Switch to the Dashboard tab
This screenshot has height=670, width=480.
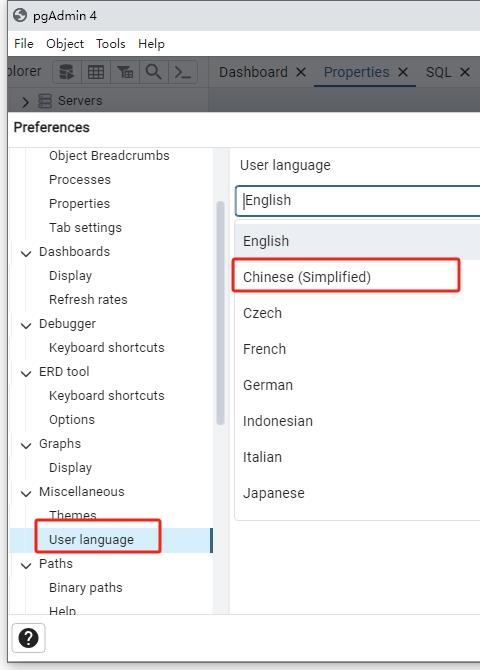coord(253,72)
